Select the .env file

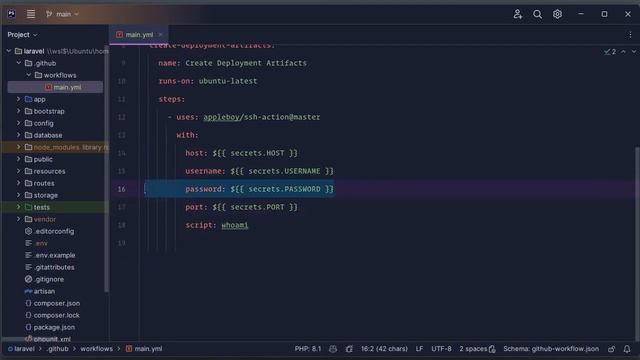click(x=36, y=243)
